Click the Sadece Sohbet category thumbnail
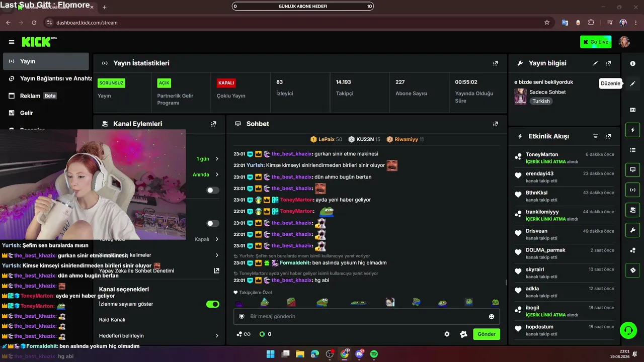Image resolution: width=644 pixels, height=362 pixels. point(520,97)
